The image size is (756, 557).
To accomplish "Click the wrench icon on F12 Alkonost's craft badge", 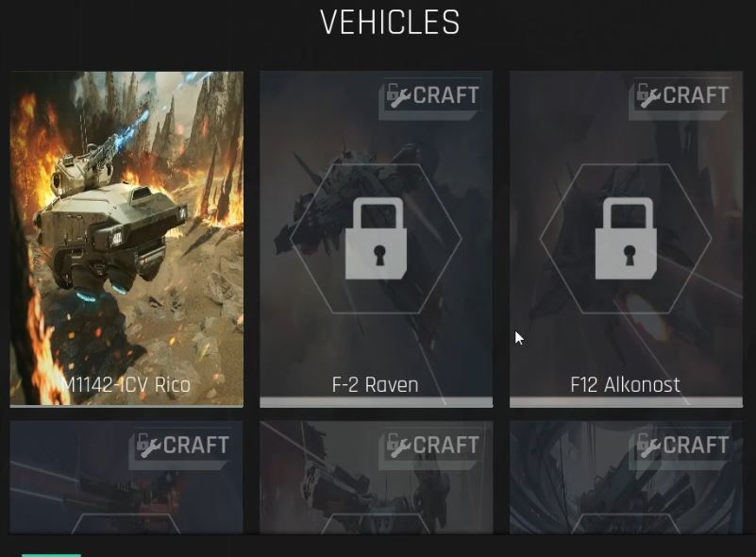I will pos(648,96).
